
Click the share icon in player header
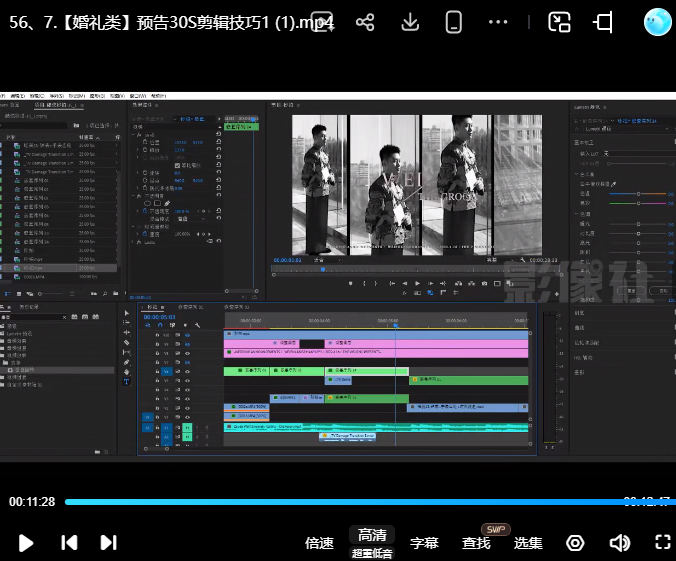[x=365, y=22]
